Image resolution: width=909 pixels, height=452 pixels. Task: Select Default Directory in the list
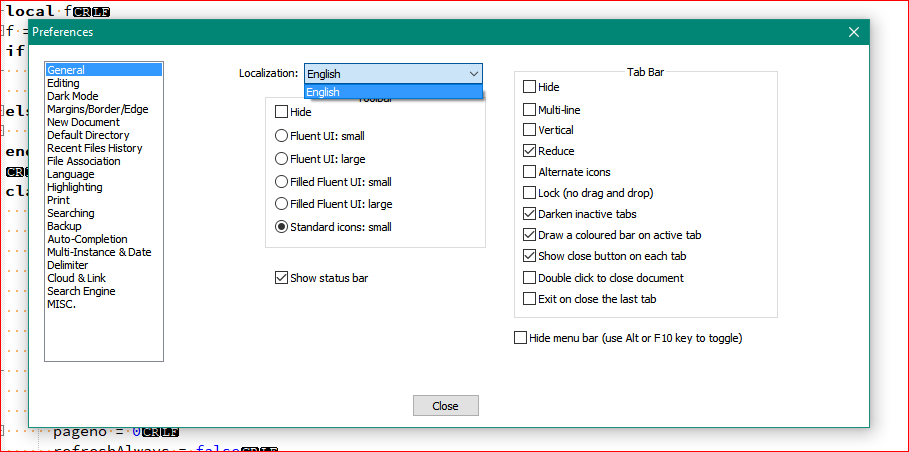(x=88, y=135)
